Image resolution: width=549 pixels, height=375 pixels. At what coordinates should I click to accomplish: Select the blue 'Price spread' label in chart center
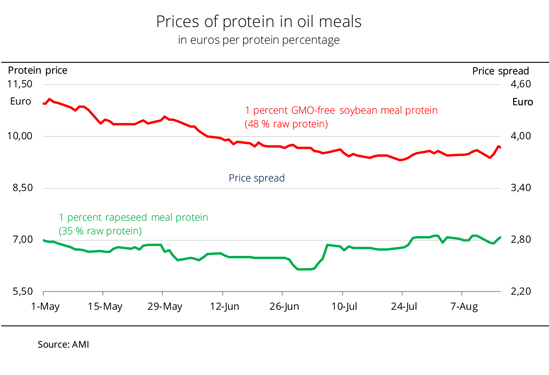[x=257, y=178]
